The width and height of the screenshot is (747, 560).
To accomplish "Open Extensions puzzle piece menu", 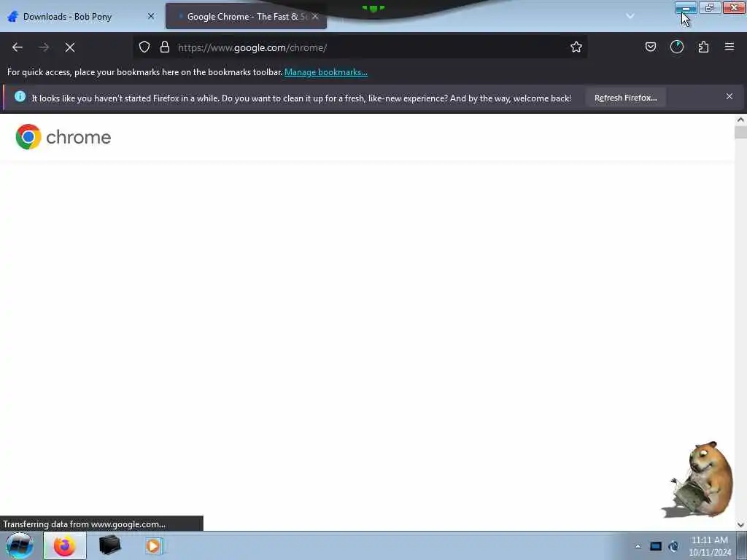I will 703,47.
